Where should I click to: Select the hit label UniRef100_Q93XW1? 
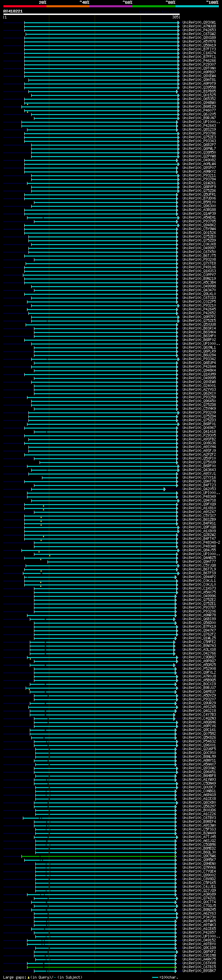point(199,23)
